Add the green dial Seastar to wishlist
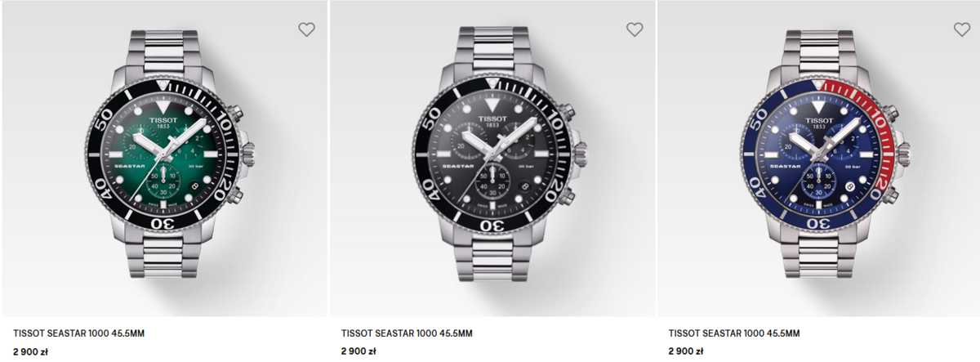980x362 pixels. tap(306, 30)
